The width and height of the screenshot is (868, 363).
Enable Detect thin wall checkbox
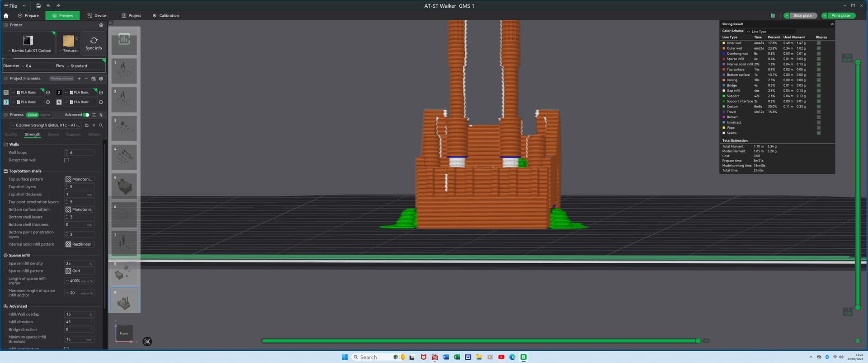pos(66,160)
